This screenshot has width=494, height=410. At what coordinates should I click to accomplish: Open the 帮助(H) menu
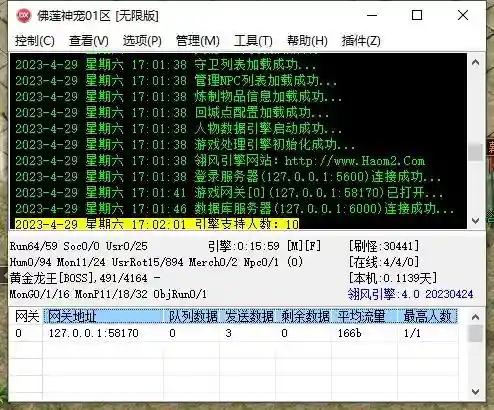tap(307, 41)
